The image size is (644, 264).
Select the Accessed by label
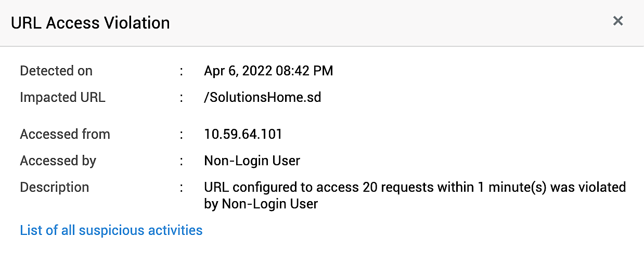(x=58, y=161)
